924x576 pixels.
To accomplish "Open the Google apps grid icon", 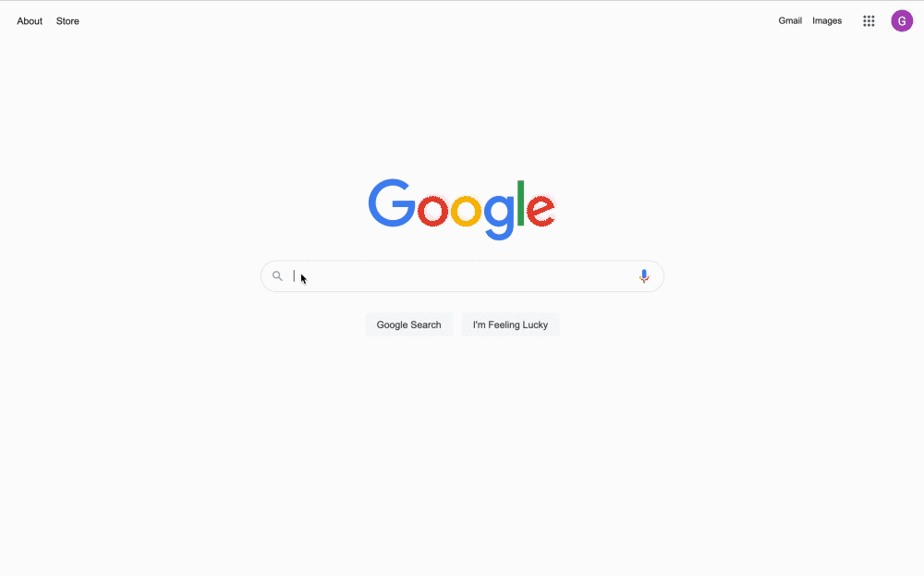I will click(869, 21).
